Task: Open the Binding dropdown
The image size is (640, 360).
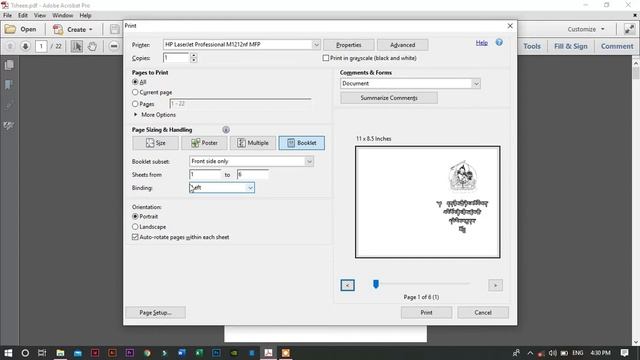Action: pyautogui.click(x=250, y=188)
